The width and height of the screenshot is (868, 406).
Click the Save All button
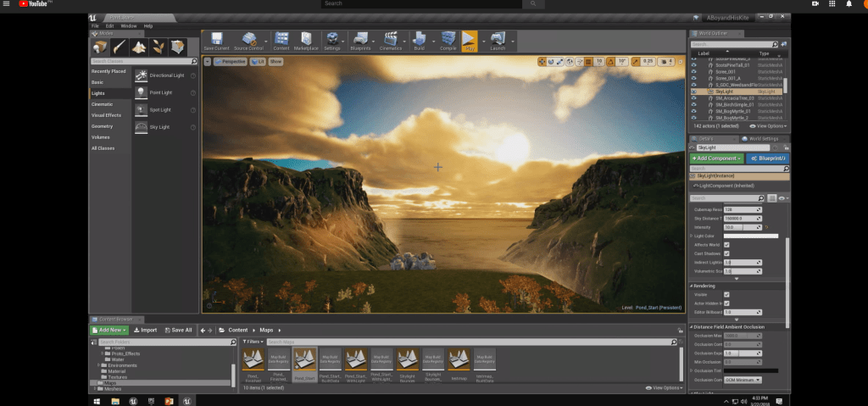coord(178,330)
